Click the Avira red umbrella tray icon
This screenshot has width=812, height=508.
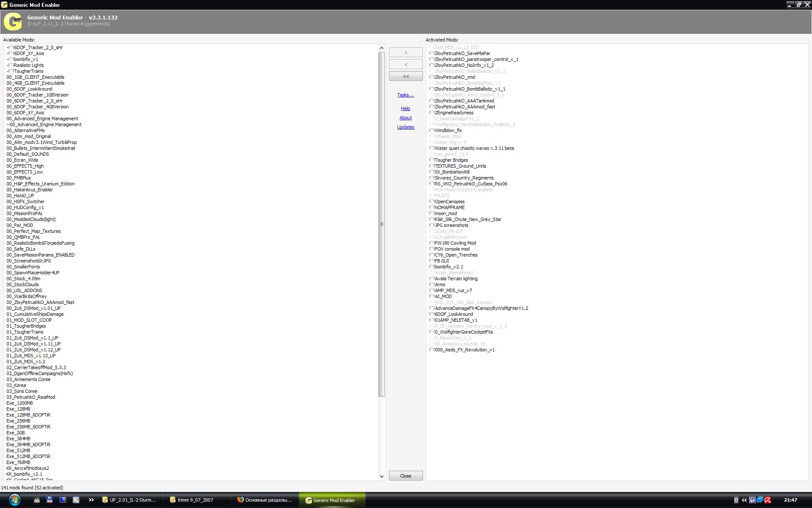pos(768,500)
